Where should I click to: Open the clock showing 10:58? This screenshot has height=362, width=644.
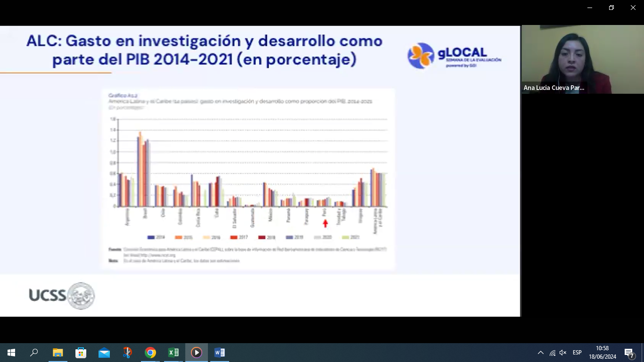[603, 353]
